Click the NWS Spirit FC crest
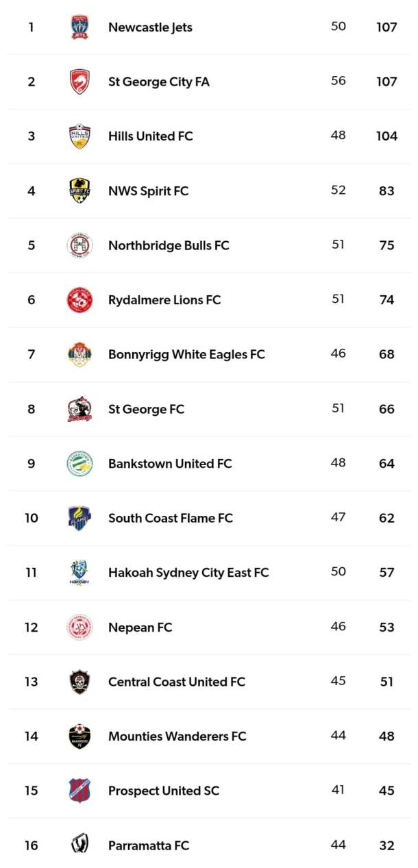 (x=80, y=190)
